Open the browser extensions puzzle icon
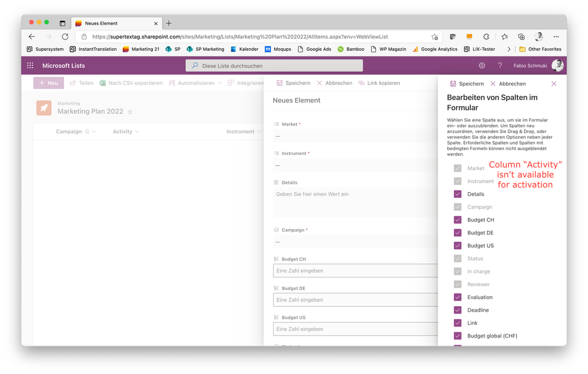The width and height of the screenshot is (588, 374). [x=486, y=37]
